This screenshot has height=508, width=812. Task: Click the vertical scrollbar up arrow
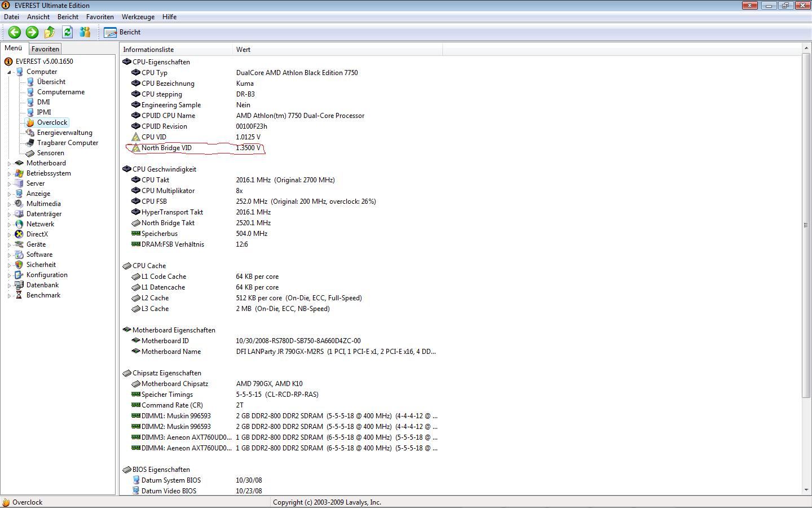coord(806,49)
